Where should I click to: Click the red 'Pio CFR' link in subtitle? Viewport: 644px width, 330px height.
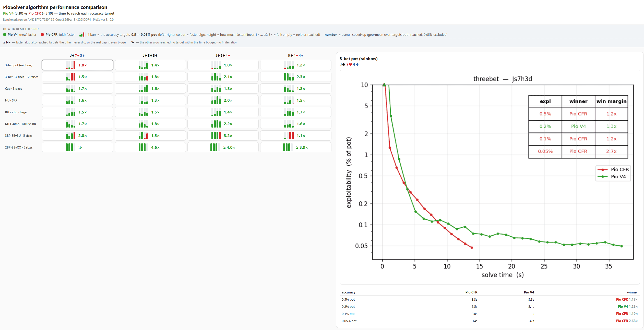click(35, 13)
